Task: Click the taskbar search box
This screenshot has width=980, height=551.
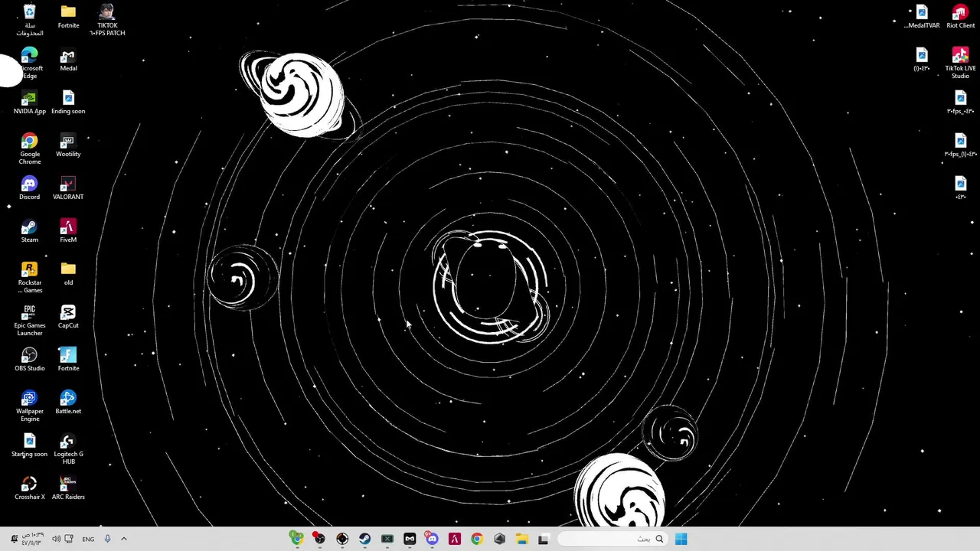Action: 613,539
